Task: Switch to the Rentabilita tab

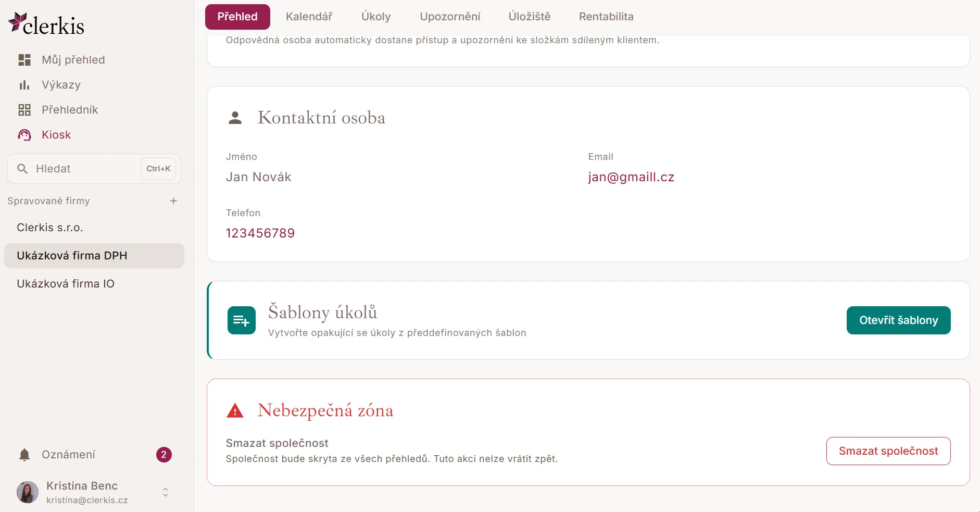Action: click(x=606, y=17)
